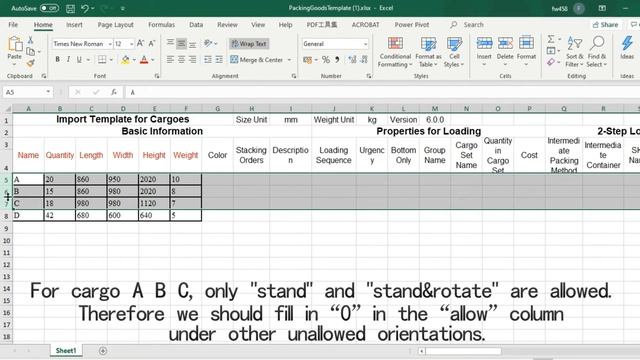Click the Delete cells button

tap(505, 52)
